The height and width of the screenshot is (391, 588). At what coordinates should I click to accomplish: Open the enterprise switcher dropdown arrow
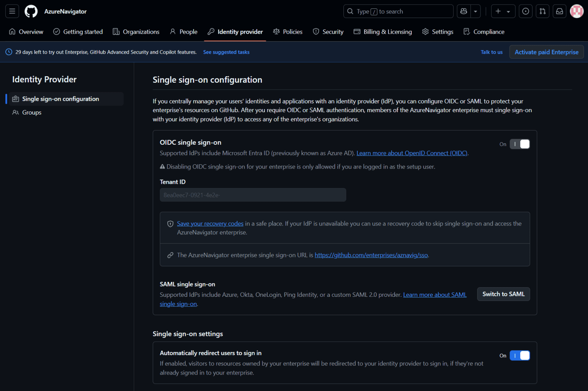point(475,11)
